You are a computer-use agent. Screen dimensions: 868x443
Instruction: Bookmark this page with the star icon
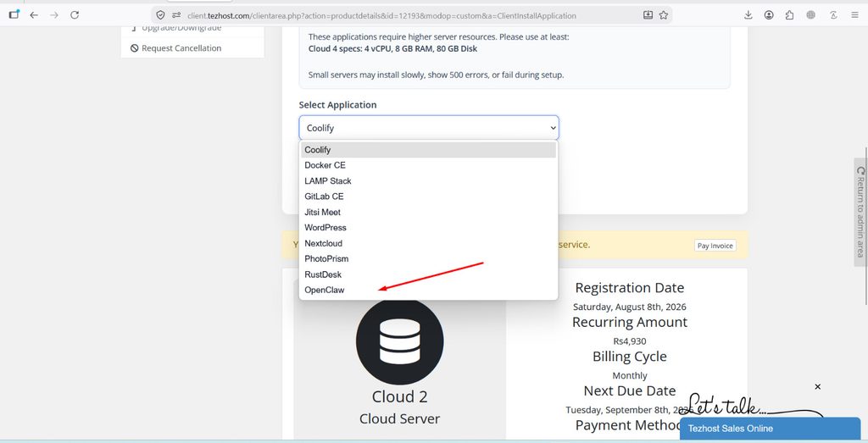click(664, 15)
